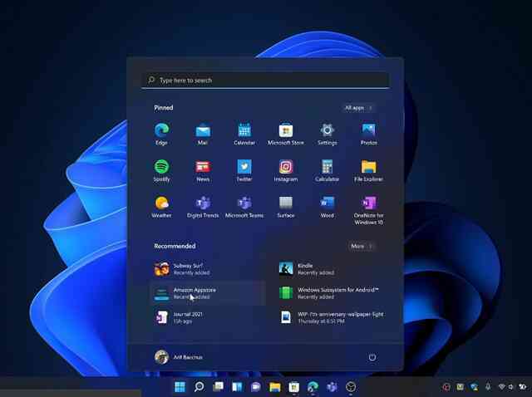Launch Word from pinned apps
The width and height of the screenshot is (532, 397).
click(327, 207)
